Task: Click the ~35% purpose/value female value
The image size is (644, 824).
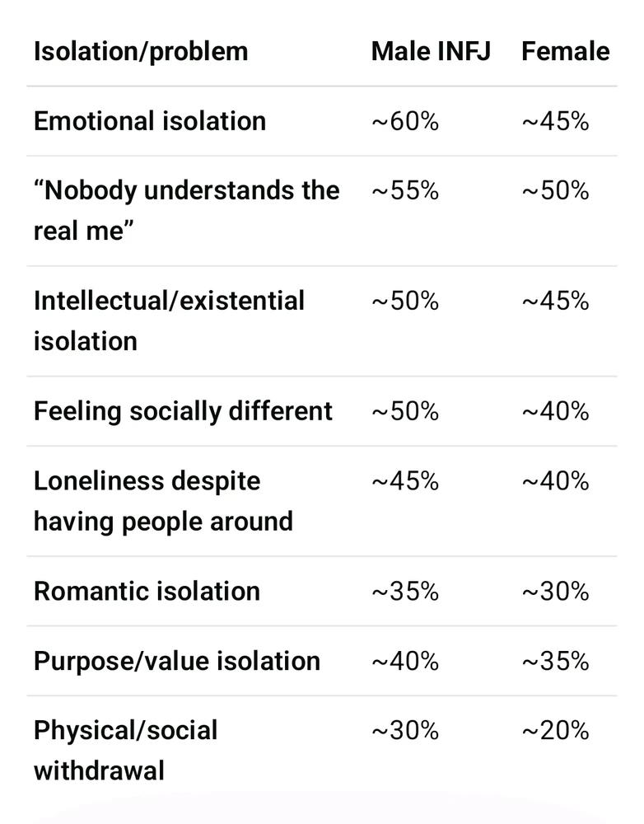Action: tap(555, 661)
